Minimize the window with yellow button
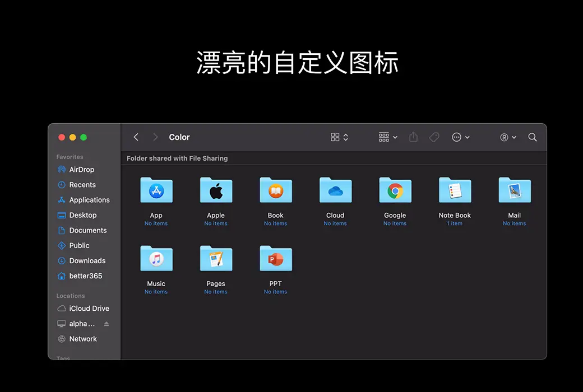The width and height of the screenshot is (583, 392). click(72, 137)
